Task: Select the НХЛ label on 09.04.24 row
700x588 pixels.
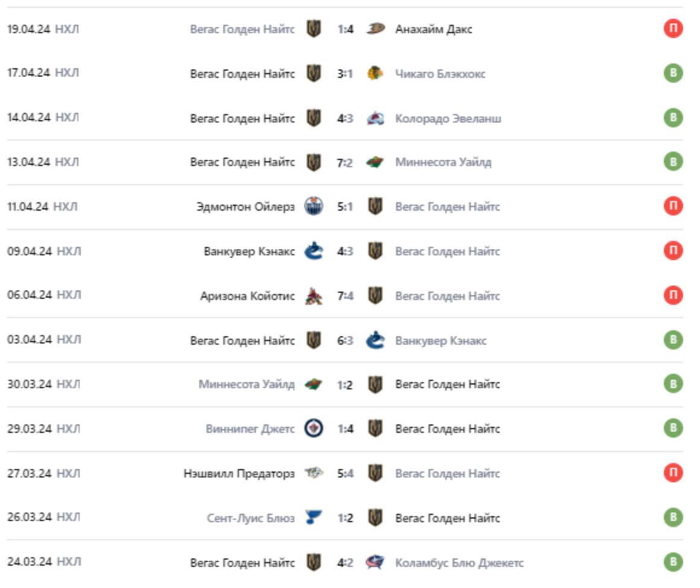Action: tap(68, 251)
